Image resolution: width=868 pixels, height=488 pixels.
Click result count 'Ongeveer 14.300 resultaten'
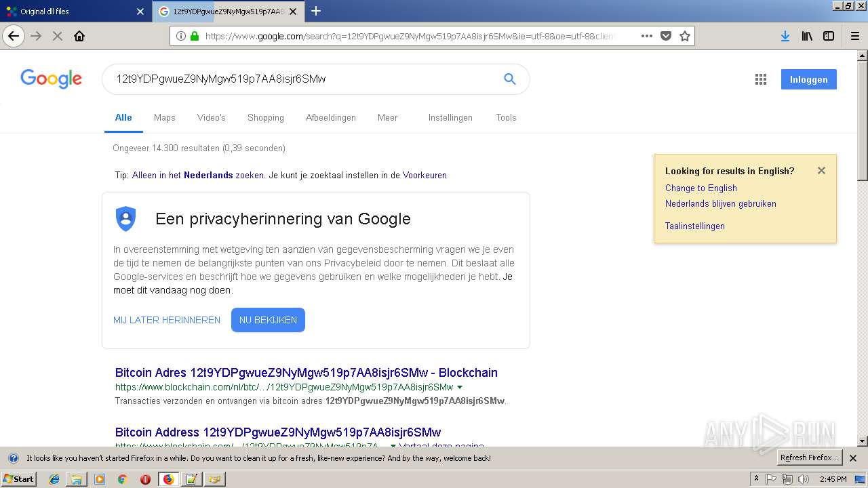point(199,148)
